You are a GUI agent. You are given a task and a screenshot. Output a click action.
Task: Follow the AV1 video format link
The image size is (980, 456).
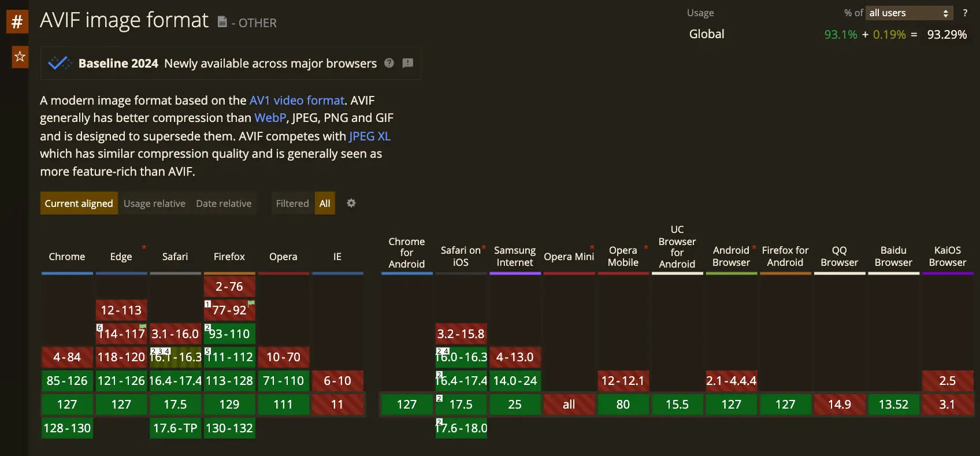[297, 101]
